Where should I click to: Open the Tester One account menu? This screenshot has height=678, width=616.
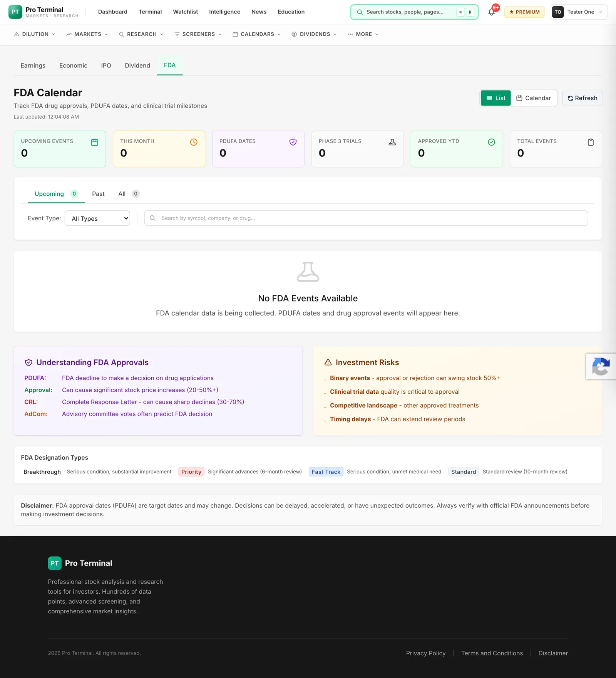pos(578,12)
